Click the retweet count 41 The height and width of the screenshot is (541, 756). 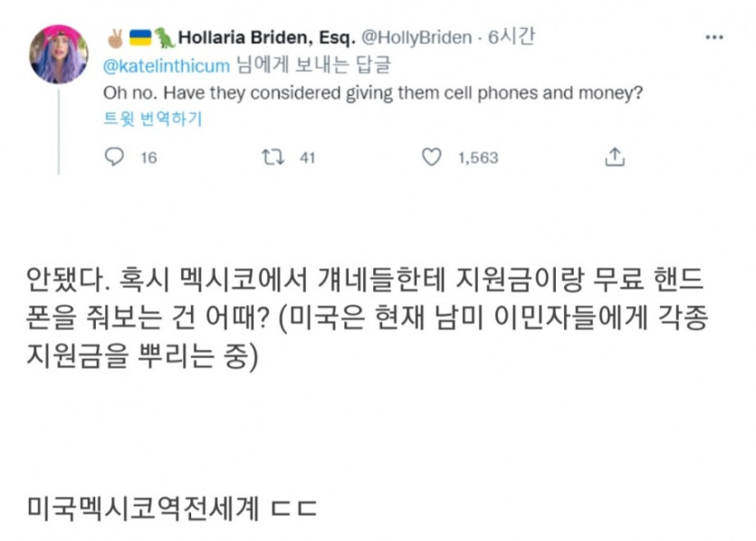point(307,157)
